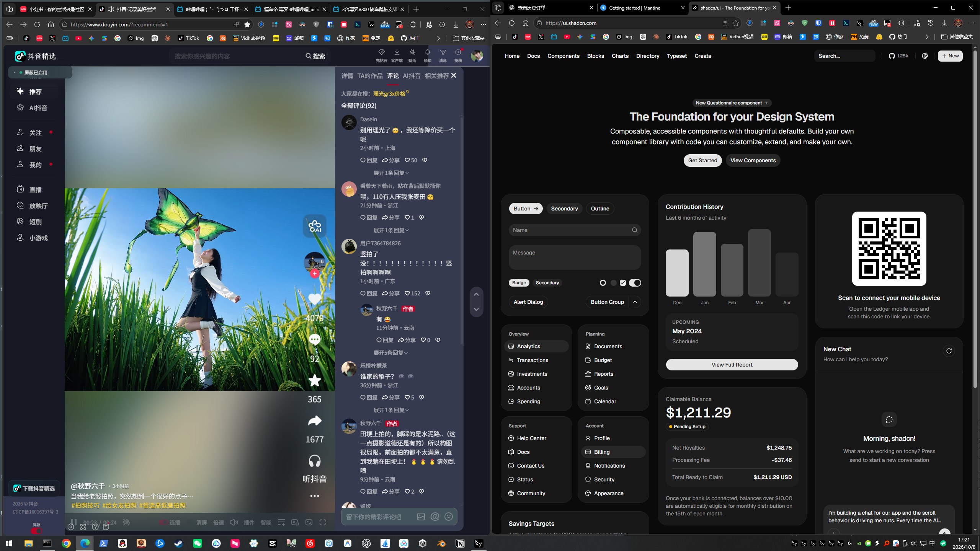Click the GitHub 125k stars link

(898, 56)
